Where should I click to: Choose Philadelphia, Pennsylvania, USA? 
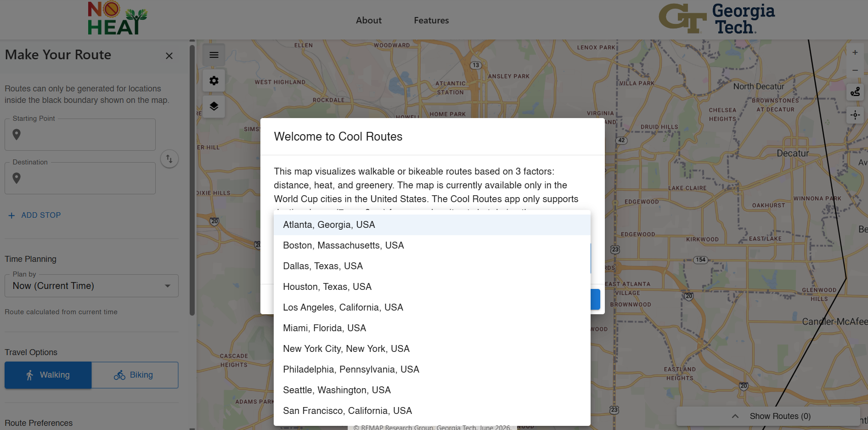(x=432, y=369)
